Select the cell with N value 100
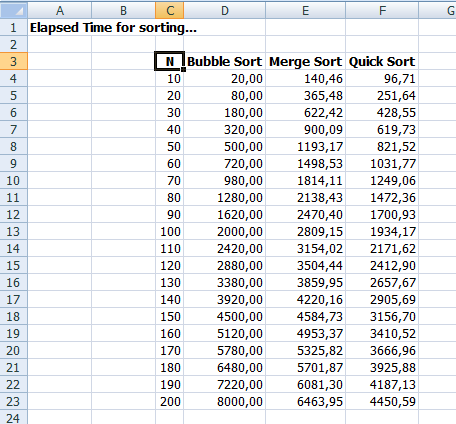Image resolution: width=456 pixels, height=424 pixels. [x=169, y=231]
